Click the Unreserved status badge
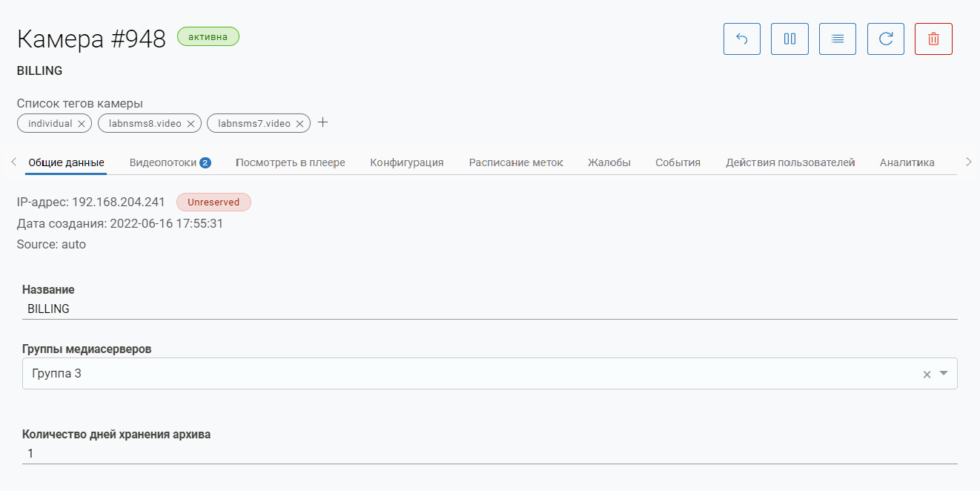 click(213, 202)
